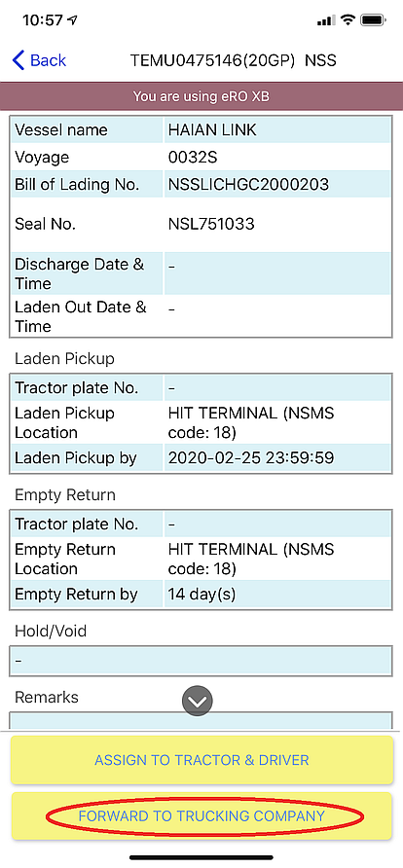The height and width of the screenshot is (868, 403).
Task: Tap the circular scroll-down chevron icon
Action: coord(197,701)
